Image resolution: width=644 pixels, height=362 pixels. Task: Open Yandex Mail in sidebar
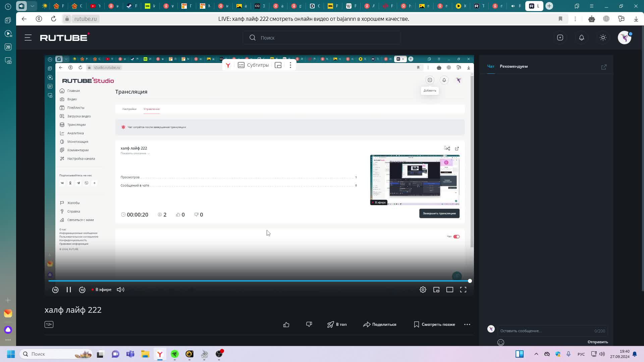coord(8,313)
